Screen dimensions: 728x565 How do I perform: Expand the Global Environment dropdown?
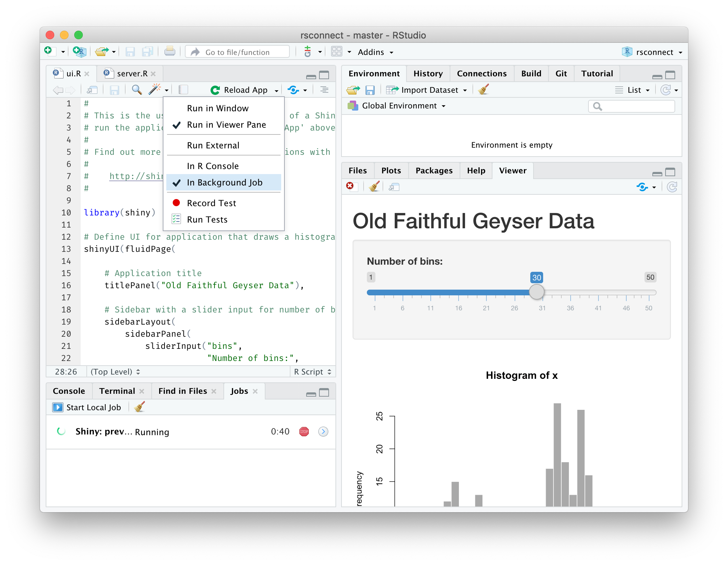click(x=399, y=106)
